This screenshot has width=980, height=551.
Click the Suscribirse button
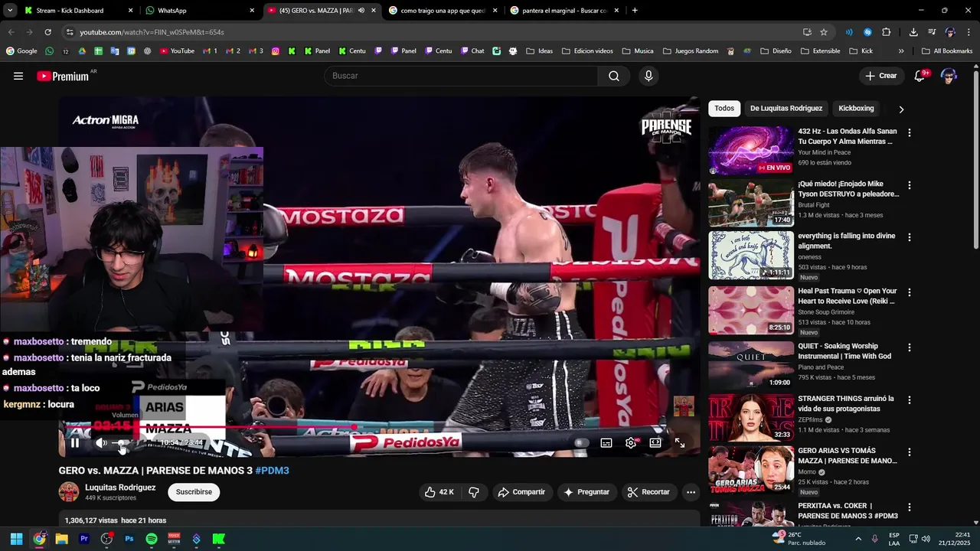(x=194, y=492)
